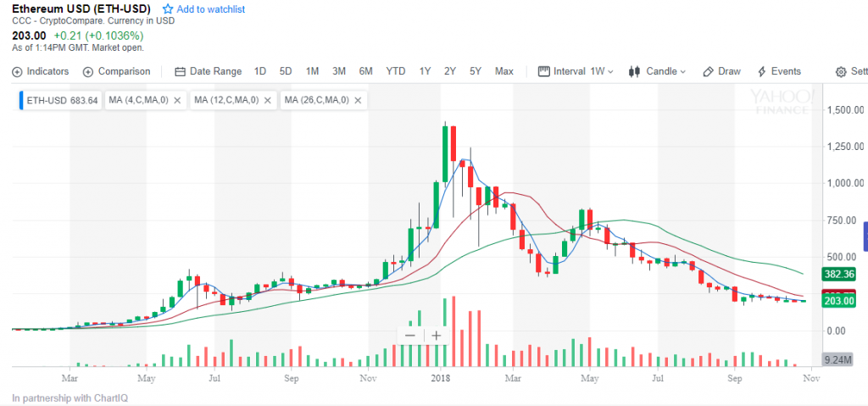Click the Indicators button label
868x406 pixels.
(47, 71)
